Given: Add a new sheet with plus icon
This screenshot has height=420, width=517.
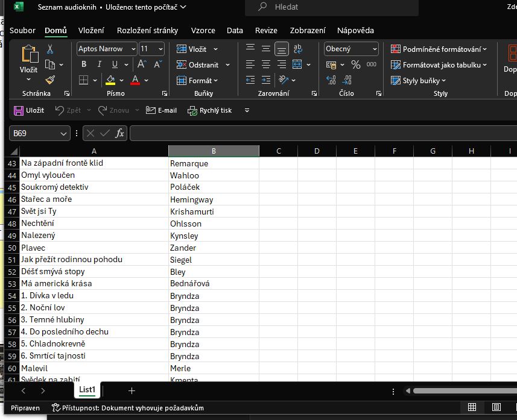Looking at the screenshot, I should (132, 390).
